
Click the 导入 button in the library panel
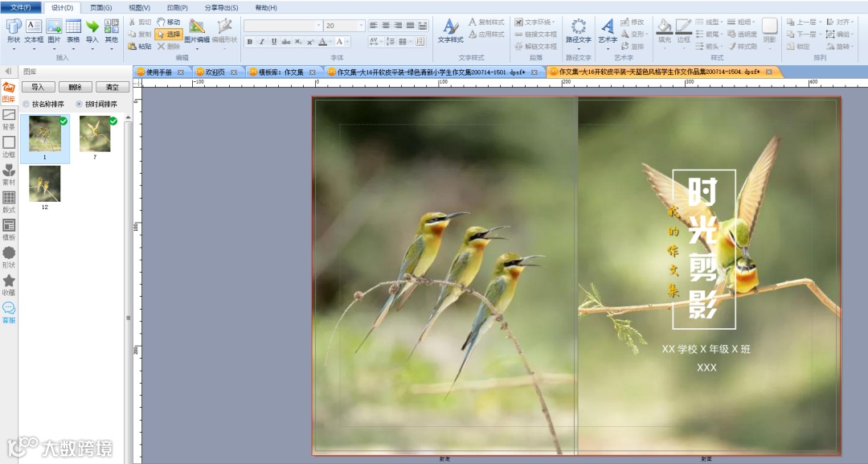pos(39,87)
